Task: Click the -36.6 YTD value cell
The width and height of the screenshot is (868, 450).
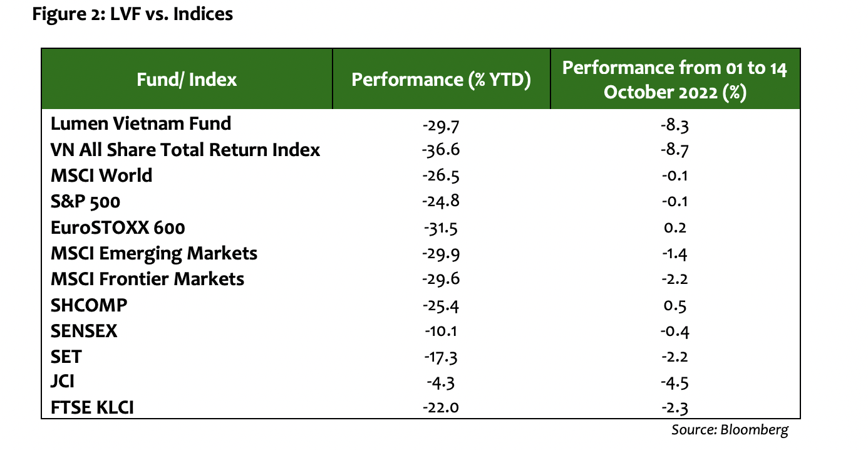Action: 441,150
